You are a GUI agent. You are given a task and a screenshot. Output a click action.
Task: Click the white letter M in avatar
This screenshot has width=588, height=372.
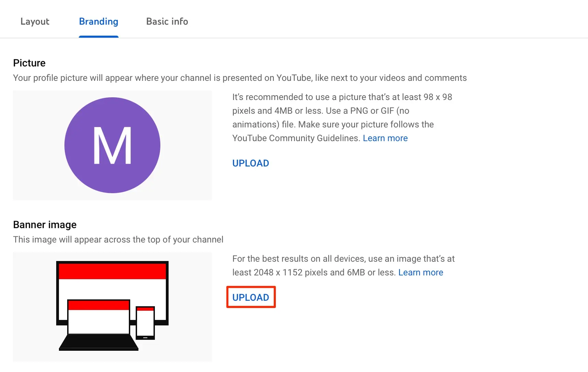[112, 146]
